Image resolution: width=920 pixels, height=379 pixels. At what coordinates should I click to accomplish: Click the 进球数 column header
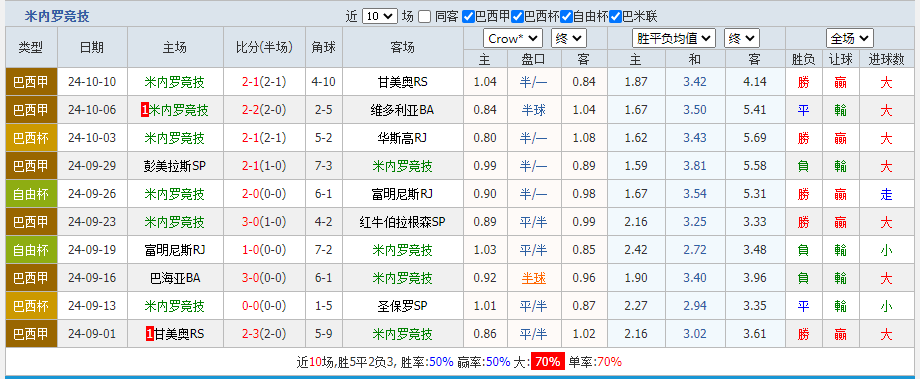point(886,59)
